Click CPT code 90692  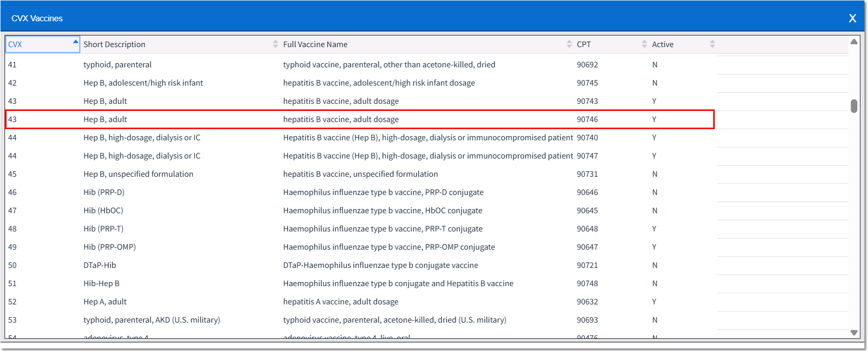pyautogui.click(x=587, y=64)
